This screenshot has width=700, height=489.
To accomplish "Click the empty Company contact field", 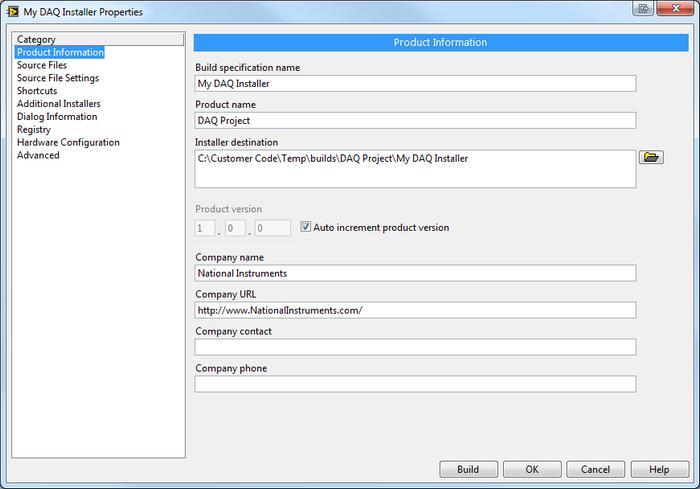I will (x=415, y=347).
